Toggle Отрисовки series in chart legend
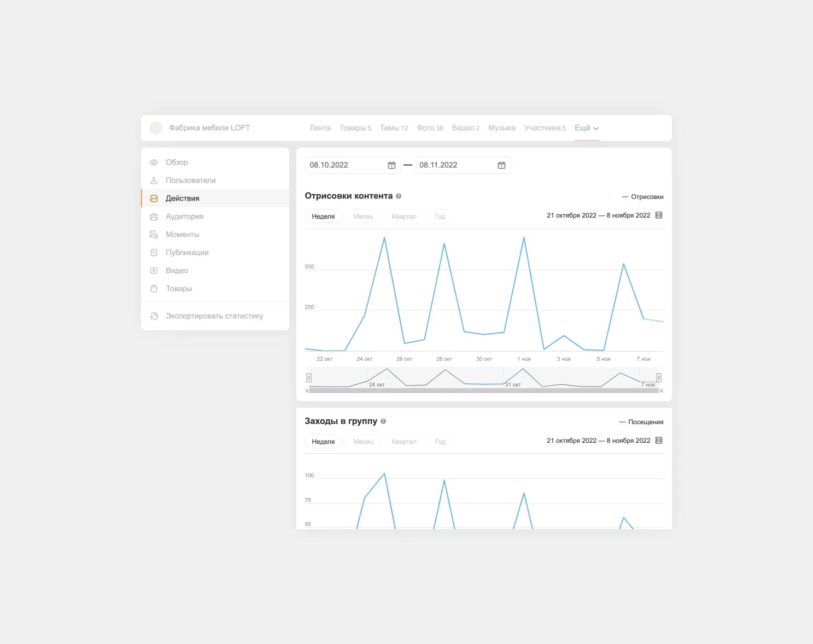 (x=642, y=197)
